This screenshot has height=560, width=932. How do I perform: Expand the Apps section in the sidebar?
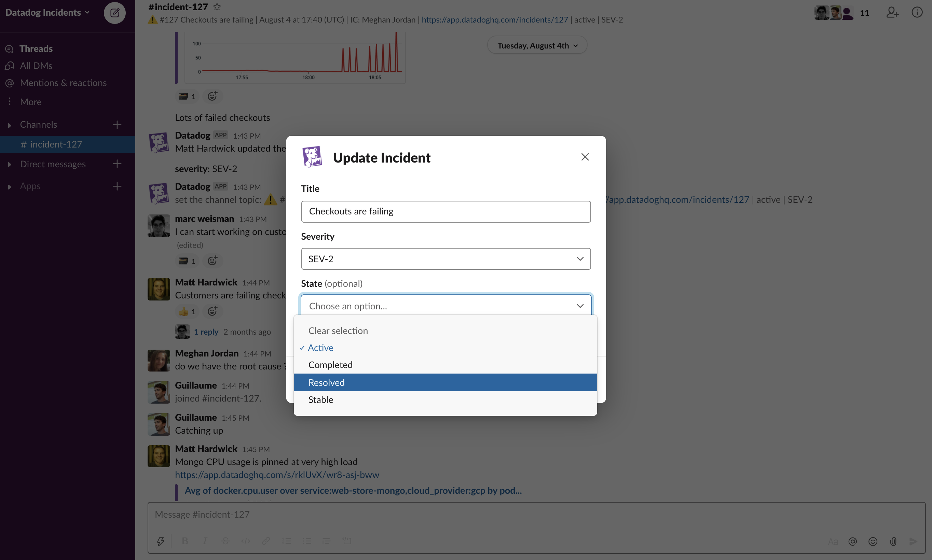pos(9,186)
